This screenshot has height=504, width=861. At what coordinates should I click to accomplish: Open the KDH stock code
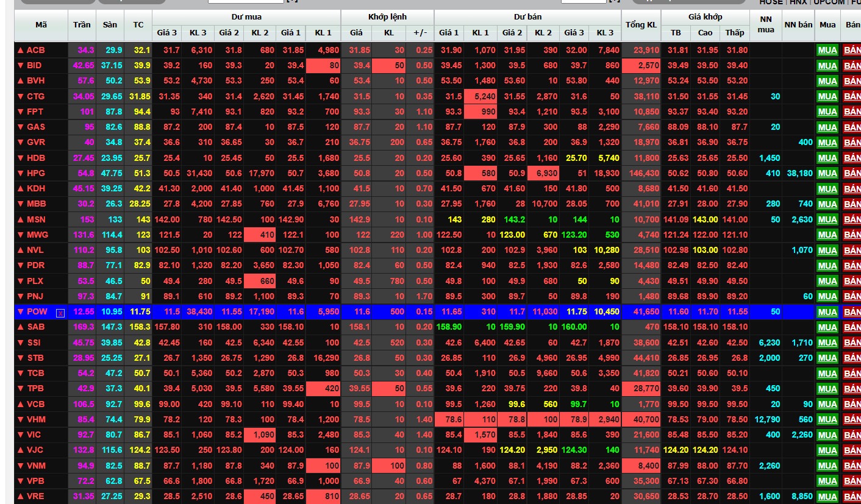[x=36, y=188]
